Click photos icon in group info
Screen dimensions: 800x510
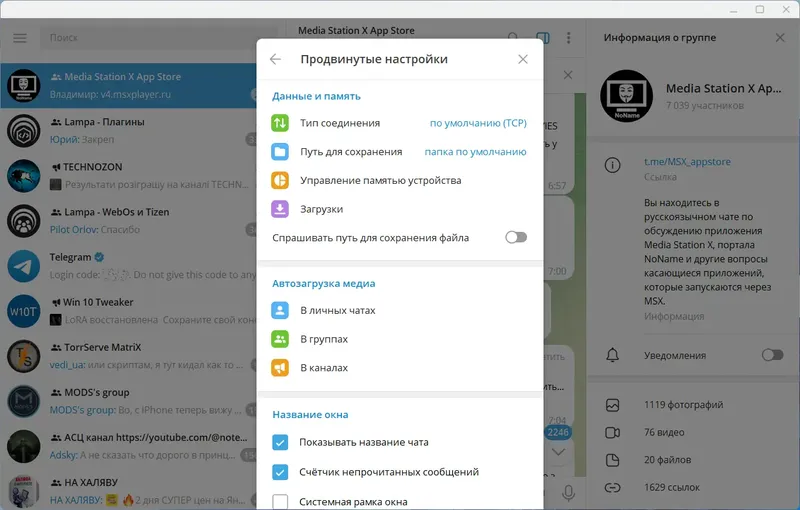click(x=612, y=405)
